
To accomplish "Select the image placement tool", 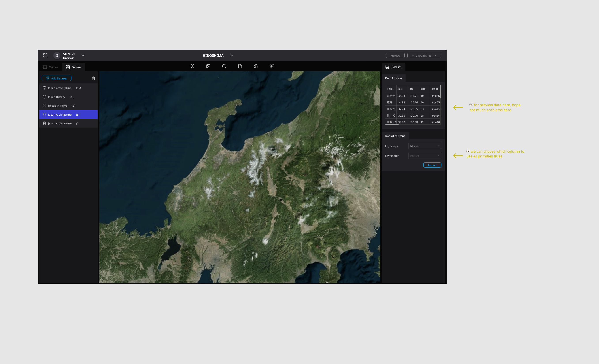I will coord(208,66).
